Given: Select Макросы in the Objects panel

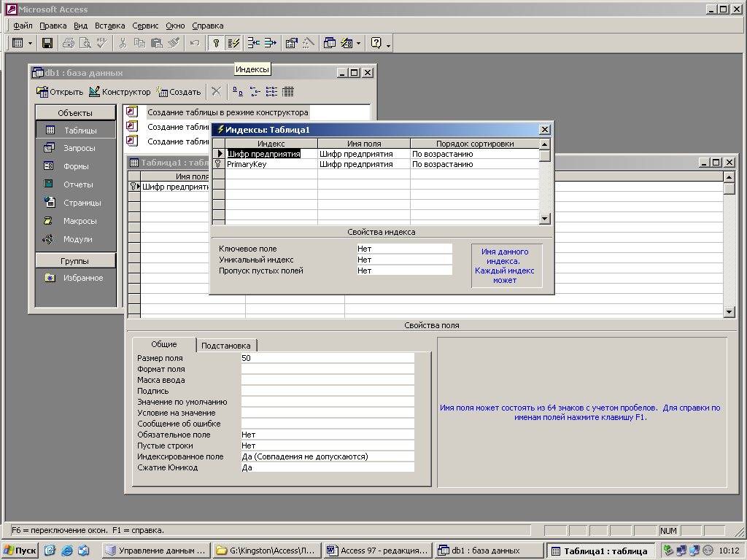Looking at the screenshot, I should click(80, 221).
